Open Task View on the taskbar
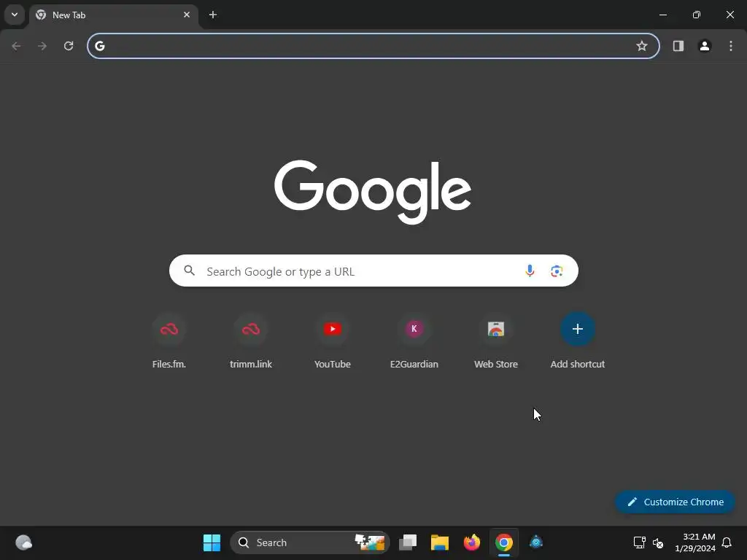The height and width of the screenshot is (560, 747). 408,542
